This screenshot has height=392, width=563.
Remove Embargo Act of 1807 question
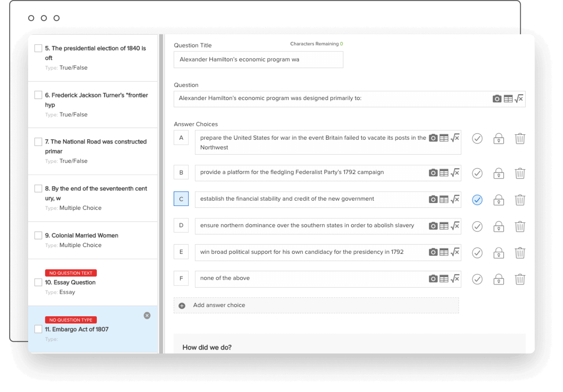pos(147,316)
